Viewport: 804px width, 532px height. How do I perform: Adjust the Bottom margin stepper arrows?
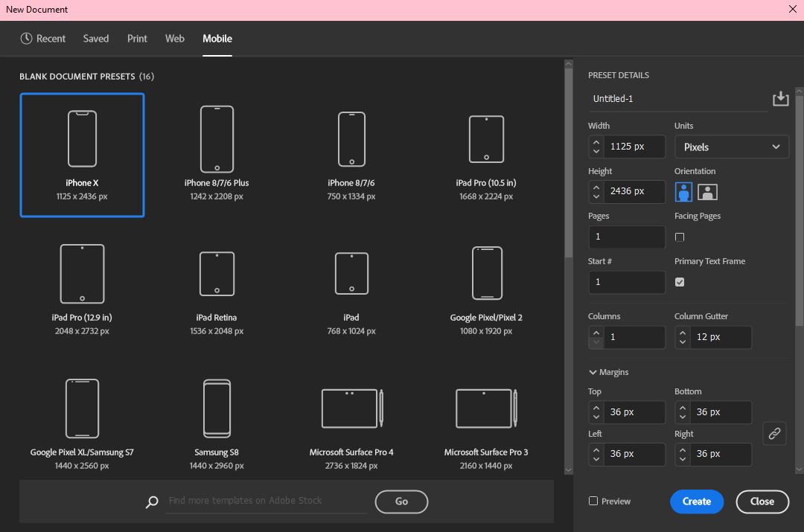(683, 412)
